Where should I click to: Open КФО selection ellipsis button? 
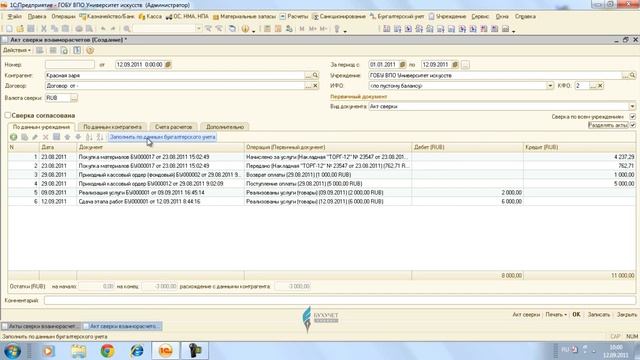[x=593, y=86]
